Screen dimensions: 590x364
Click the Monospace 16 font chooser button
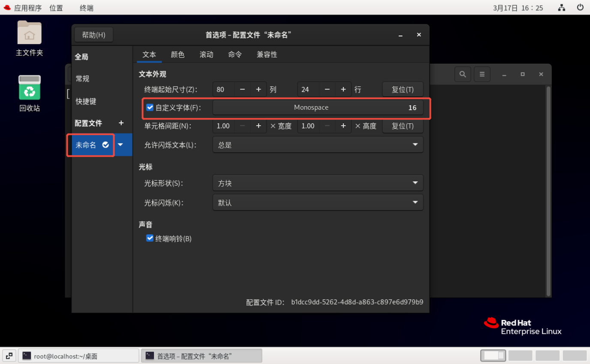(x=318, y=107)
